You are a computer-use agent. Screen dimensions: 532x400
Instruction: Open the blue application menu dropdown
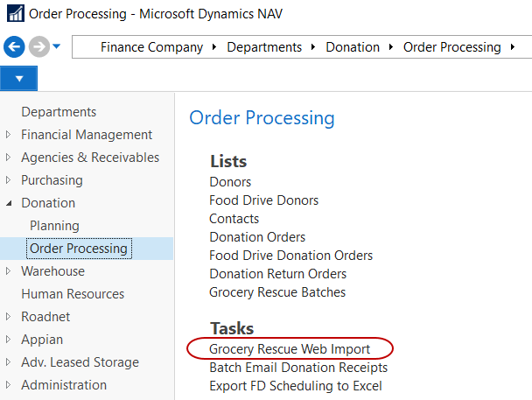click(x=18, y=79)
